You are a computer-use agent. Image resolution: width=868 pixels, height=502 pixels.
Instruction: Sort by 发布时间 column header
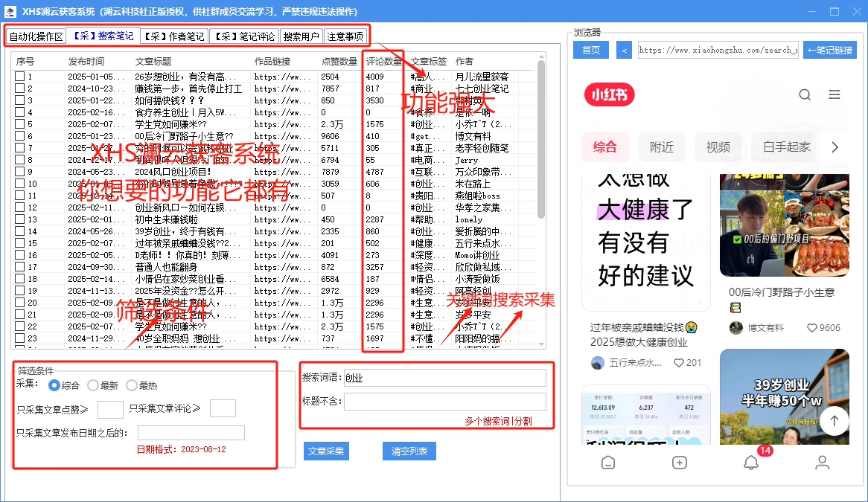[86, 62]
